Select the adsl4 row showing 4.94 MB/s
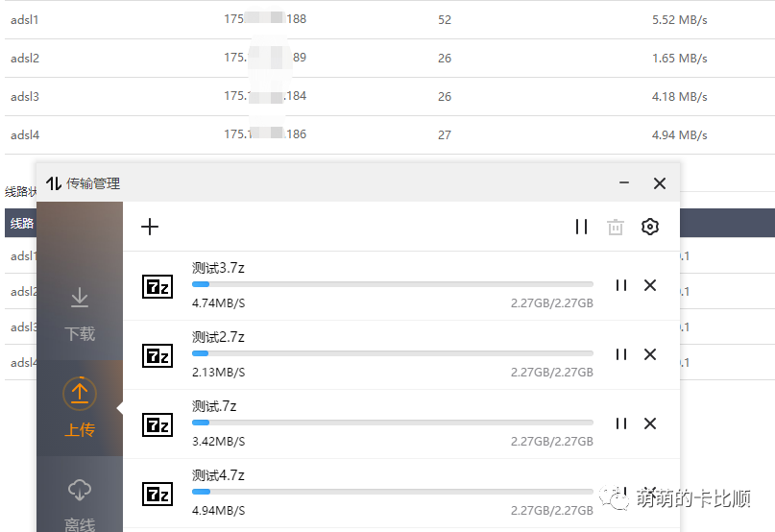The height and width of the screenshot is (532, 775). click(x=390, y=135)
